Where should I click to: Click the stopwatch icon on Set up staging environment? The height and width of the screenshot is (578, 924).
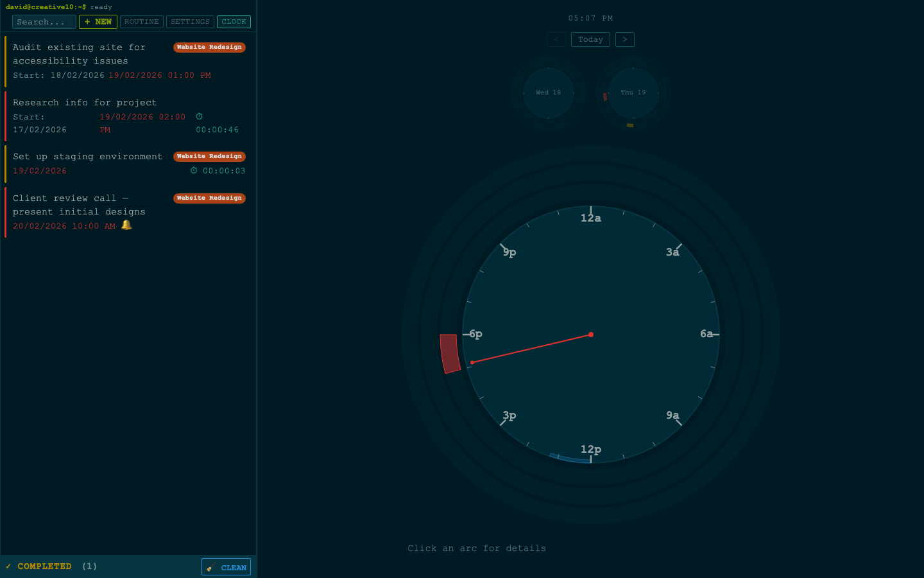coord(193,170)
